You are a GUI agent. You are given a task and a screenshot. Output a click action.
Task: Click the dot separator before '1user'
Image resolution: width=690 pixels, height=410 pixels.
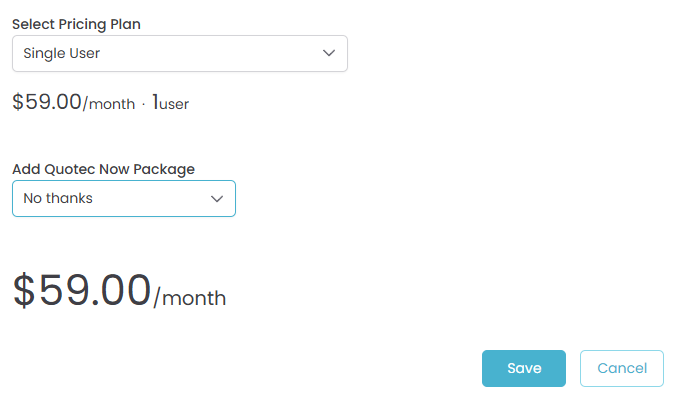tap(144, 104)
